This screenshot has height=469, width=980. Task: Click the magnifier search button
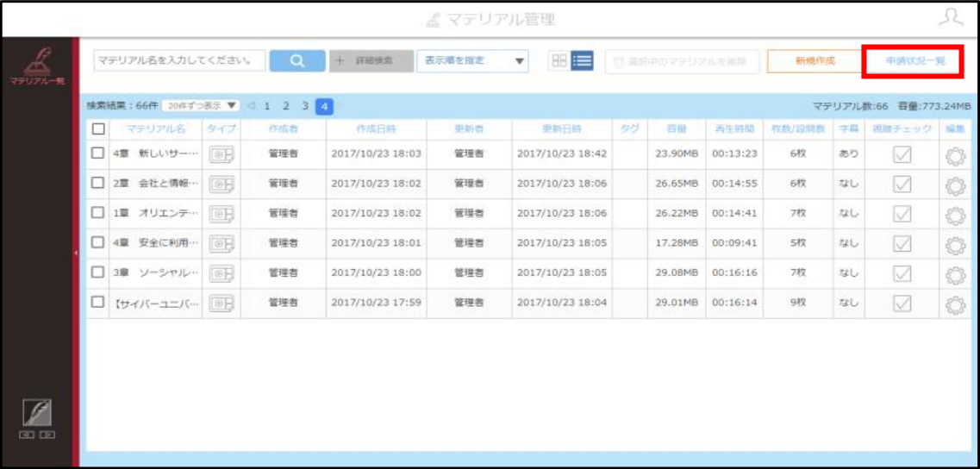tap(297, 60)
